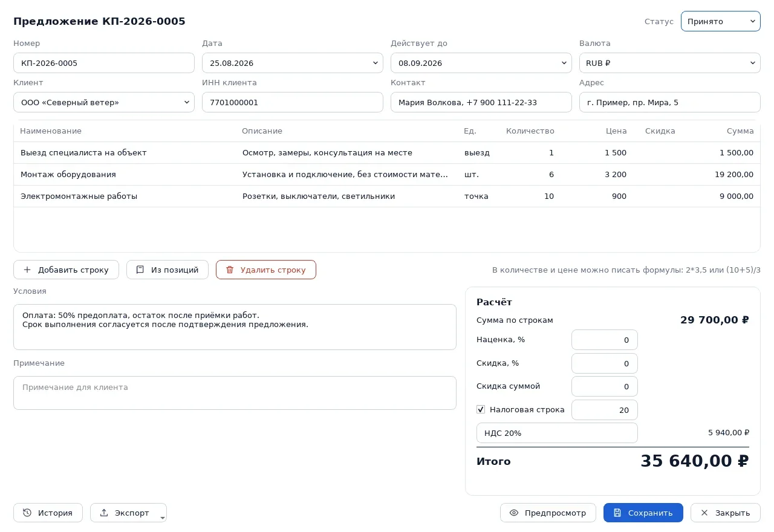The image size is (774, 532).
Task: Click the Адрес input field
Action: click(670, 102)
